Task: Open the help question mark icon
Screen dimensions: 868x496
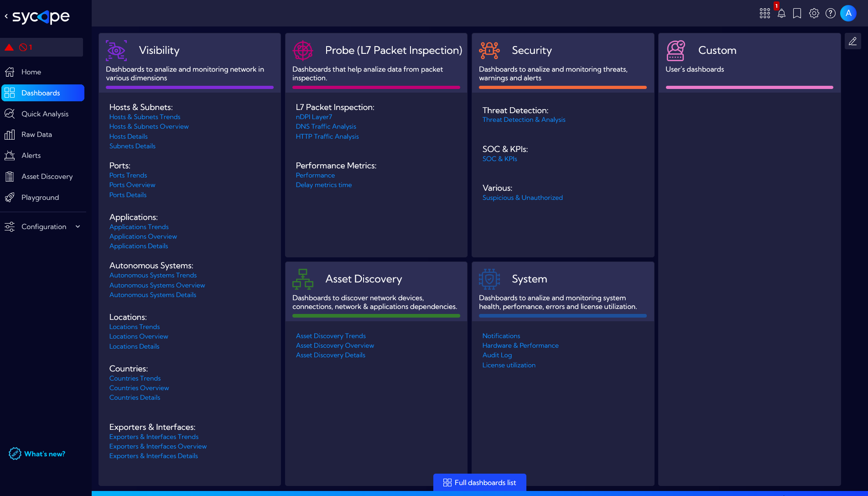Action: point(831,14)
